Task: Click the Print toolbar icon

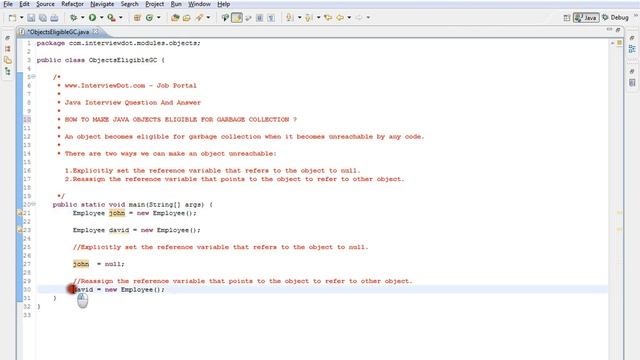Action: click(54, 18)
